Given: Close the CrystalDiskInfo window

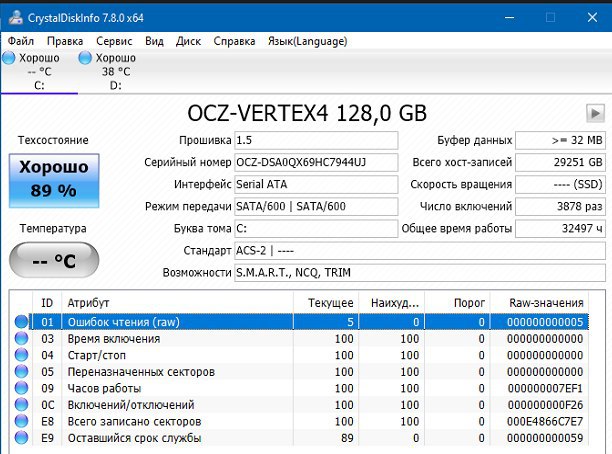Looking at the screenshot, I should 592,18.
